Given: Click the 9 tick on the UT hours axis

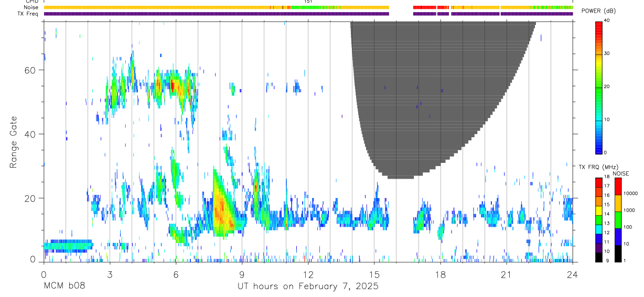Looking at the screenshot, I should pyautogui.click(x=242, y=274).
